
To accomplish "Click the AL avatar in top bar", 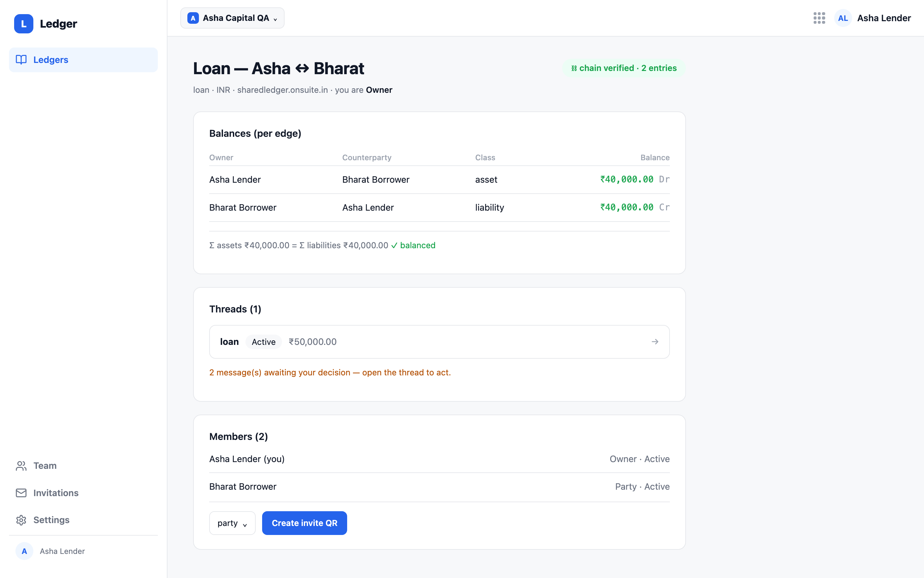I will pyautogui.click(x=843, y=18).
